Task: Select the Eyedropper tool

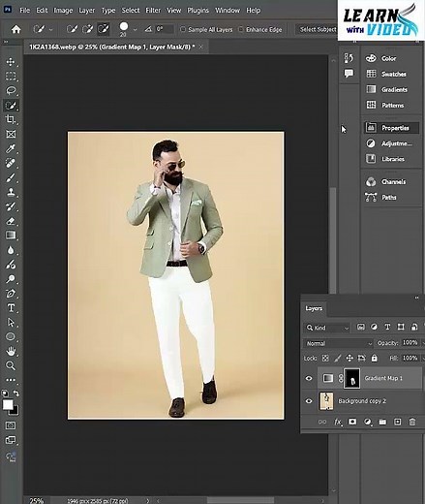Action: pos(11,148)
